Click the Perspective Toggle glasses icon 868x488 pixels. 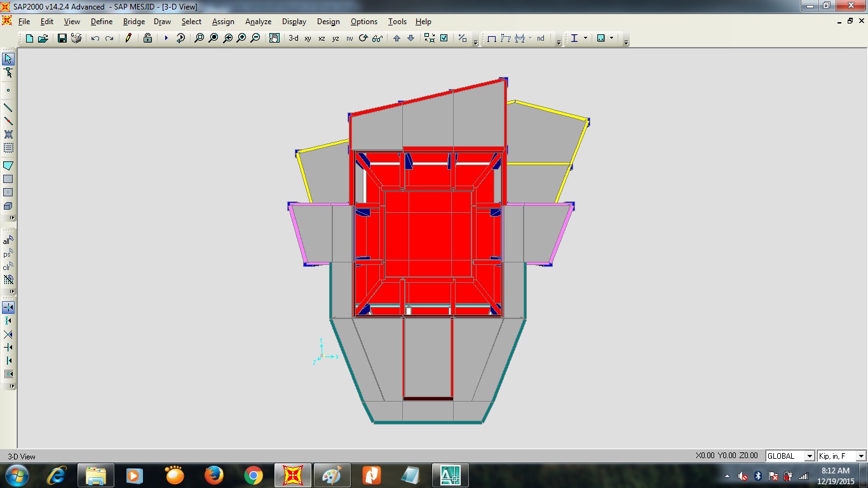[377, 38]
